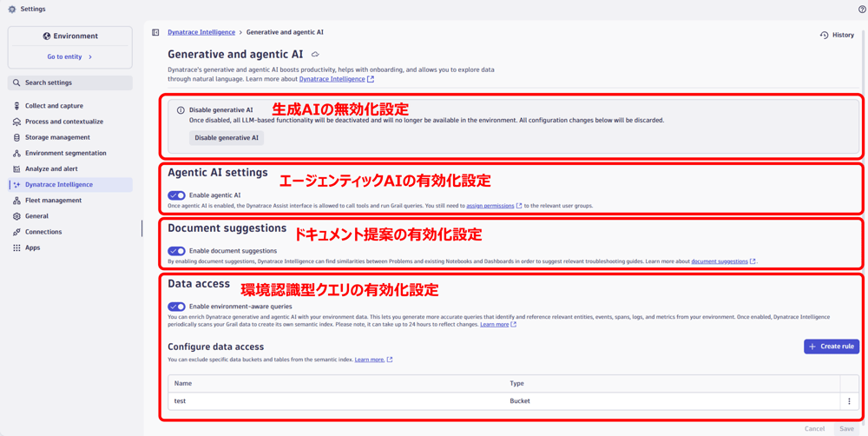Collapse the sidebar using the panel icon
Viewport: 868px width, 436px height.
155,32
